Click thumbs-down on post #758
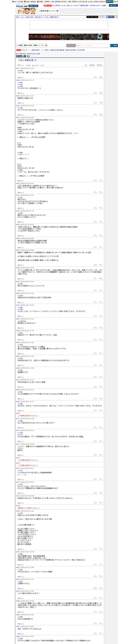Screen dimensions: 118x644 click(101, 279)
